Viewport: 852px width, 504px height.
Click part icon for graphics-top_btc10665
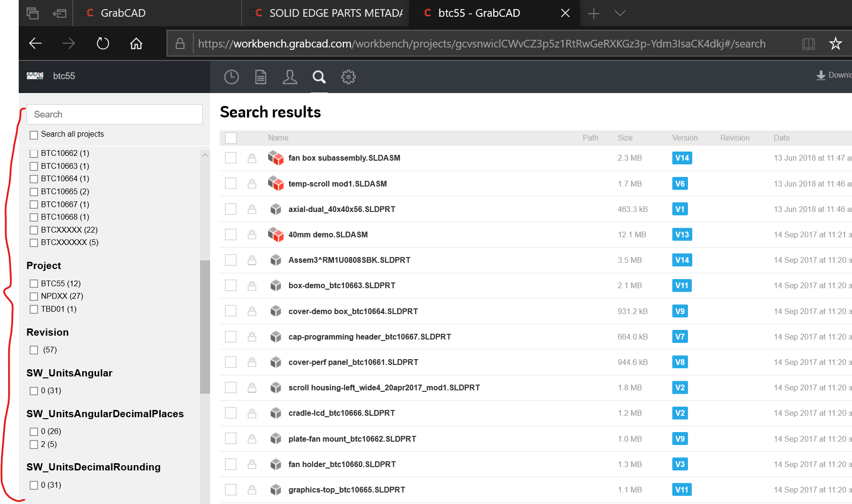pos(276,490)
